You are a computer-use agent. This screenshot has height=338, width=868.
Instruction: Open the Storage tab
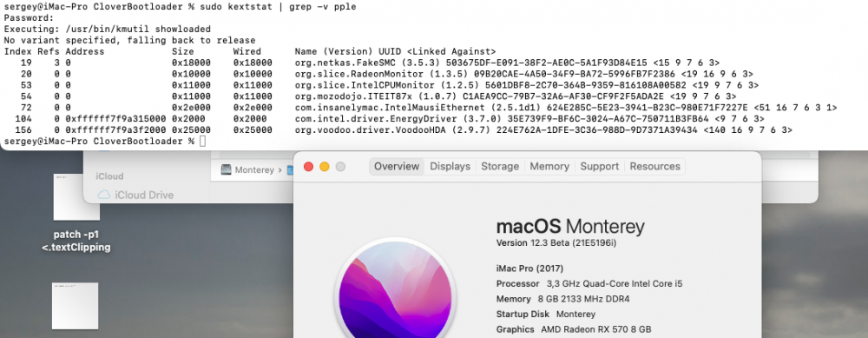point(500,166)
